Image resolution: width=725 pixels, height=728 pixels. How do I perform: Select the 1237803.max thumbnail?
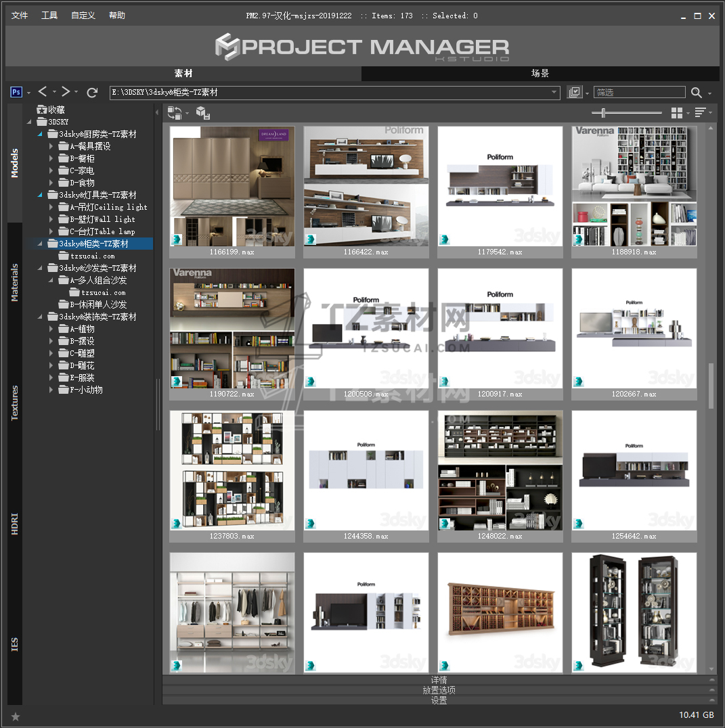(232, 470)
